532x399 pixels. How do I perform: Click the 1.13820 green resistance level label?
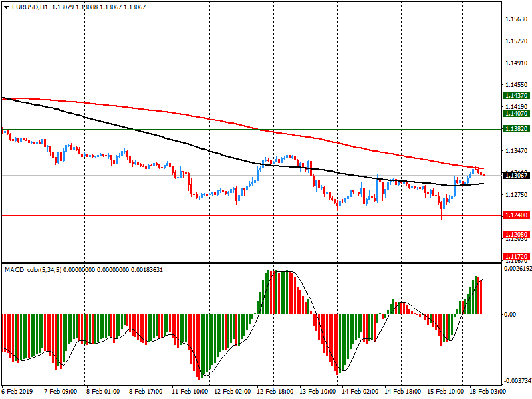click(x=517, y=129)
